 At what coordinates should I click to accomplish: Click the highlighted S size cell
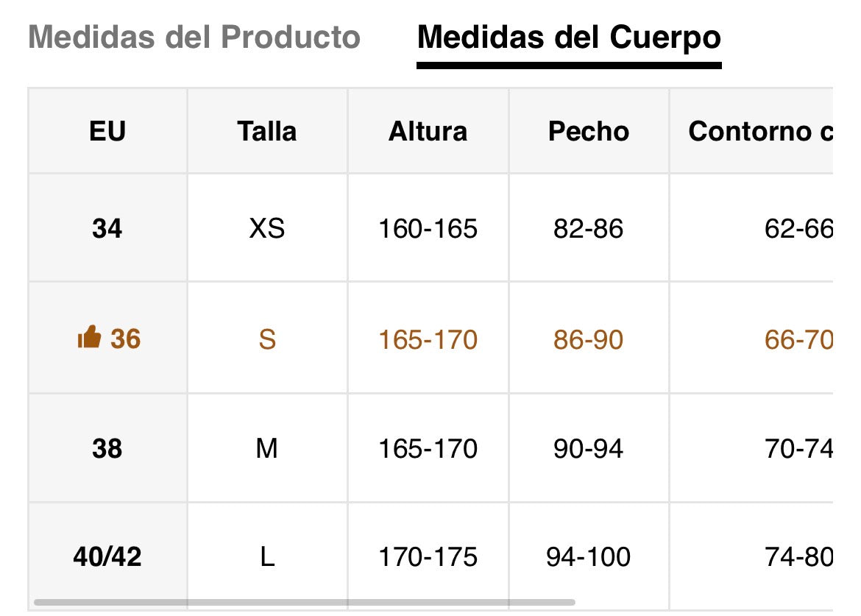click(267, 339)
